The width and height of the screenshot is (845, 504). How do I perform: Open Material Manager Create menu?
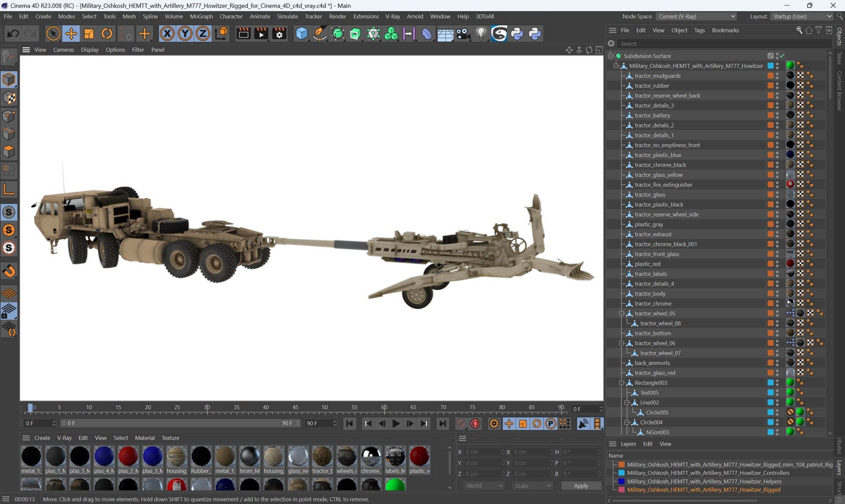pyautogui.click(x=42, y=438)
